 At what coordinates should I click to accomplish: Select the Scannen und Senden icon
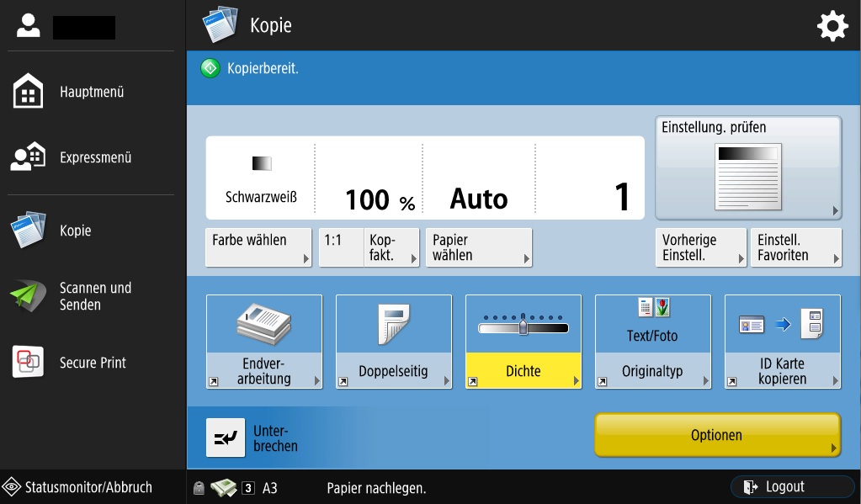pyautogui.click(x=29, y=296)
